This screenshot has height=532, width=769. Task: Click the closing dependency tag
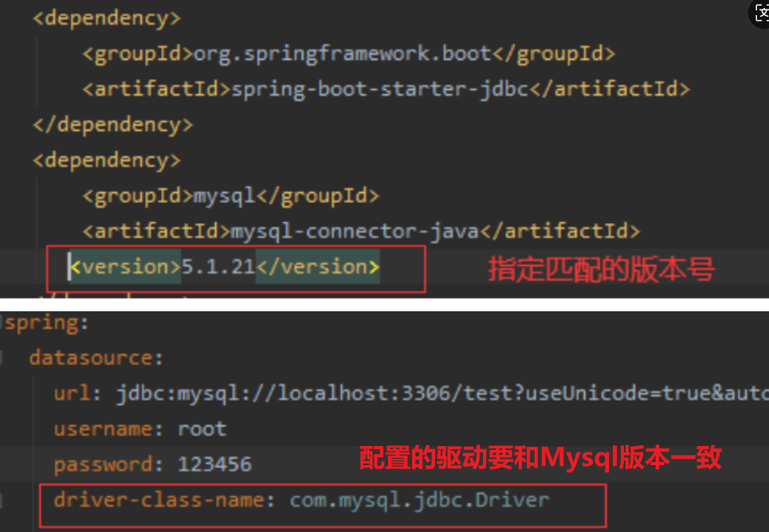(113, 124)
